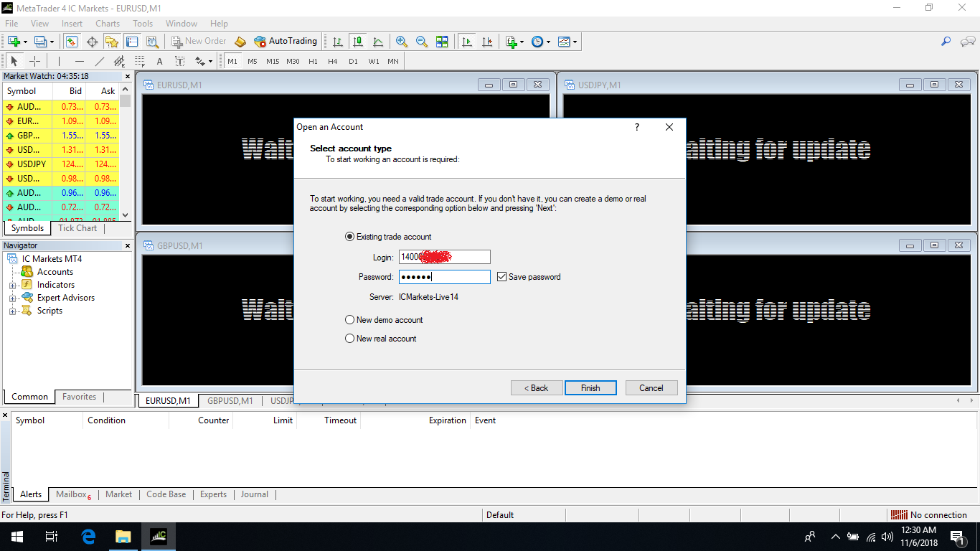Switch chart to bar chart icon
This screenshot has height=551, width=980.
[x=338, y=42]
